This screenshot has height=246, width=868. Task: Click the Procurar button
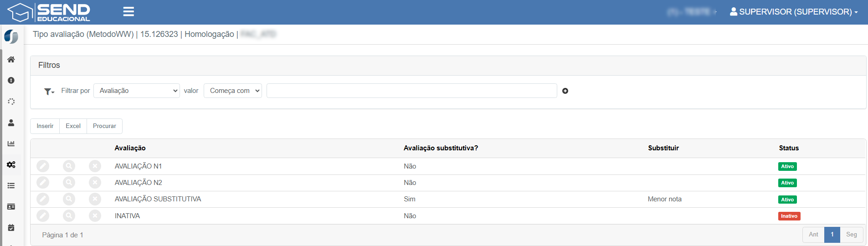104,126
